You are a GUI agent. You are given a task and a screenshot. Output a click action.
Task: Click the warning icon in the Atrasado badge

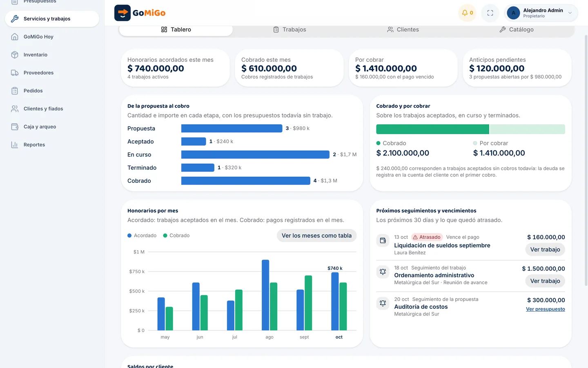tap(415, 237)
